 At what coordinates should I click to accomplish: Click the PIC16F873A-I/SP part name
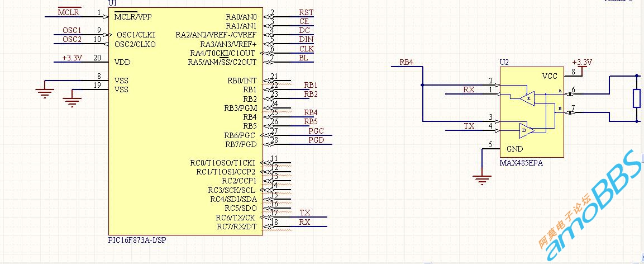tap(137, 240)
